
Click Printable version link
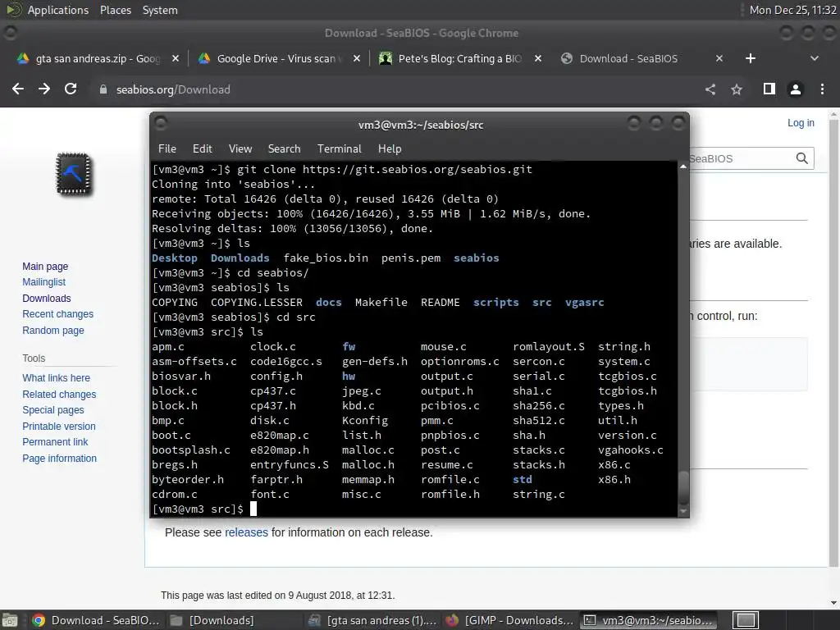coord(59,427)
